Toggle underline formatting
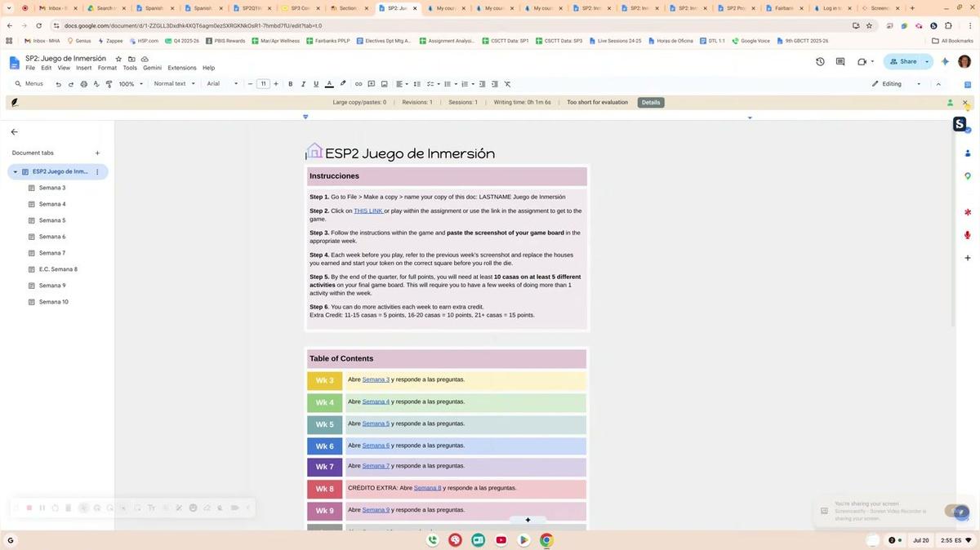 pos(316,84)
